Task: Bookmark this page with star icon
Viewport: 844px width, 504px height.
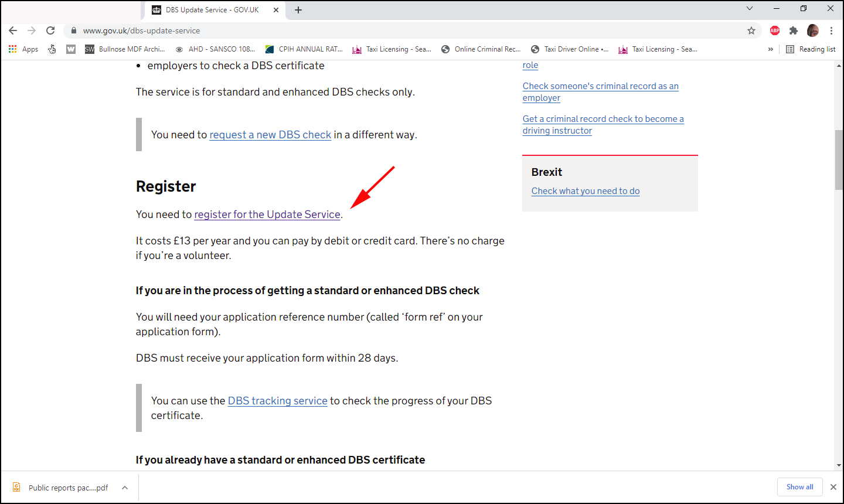Action: 751,30
